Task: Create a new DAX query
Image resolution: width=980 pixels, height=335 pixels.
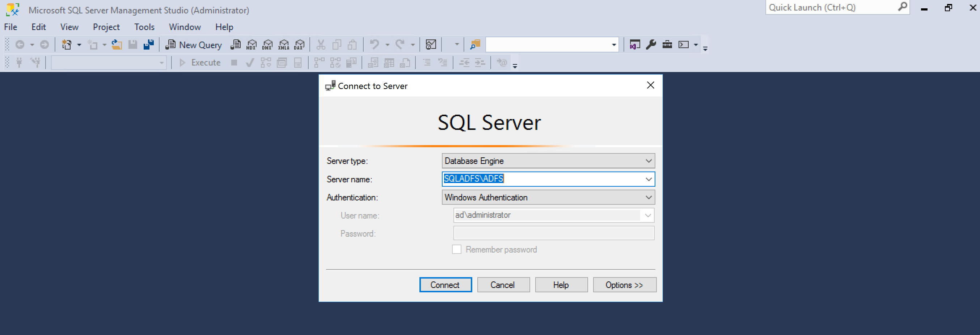Action: pos(299,44)
